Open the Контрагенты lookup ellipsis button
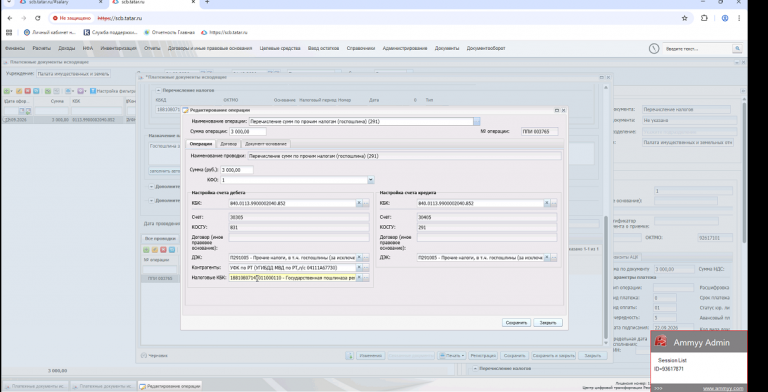Screen dimensions: 768x392 coord(366,268)
